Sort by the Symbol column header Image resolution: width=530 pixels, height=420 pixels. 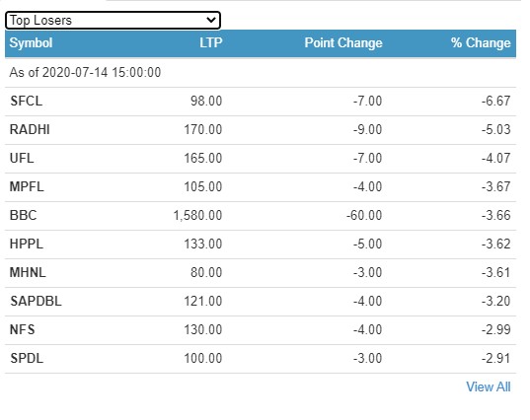click(31, 42)
